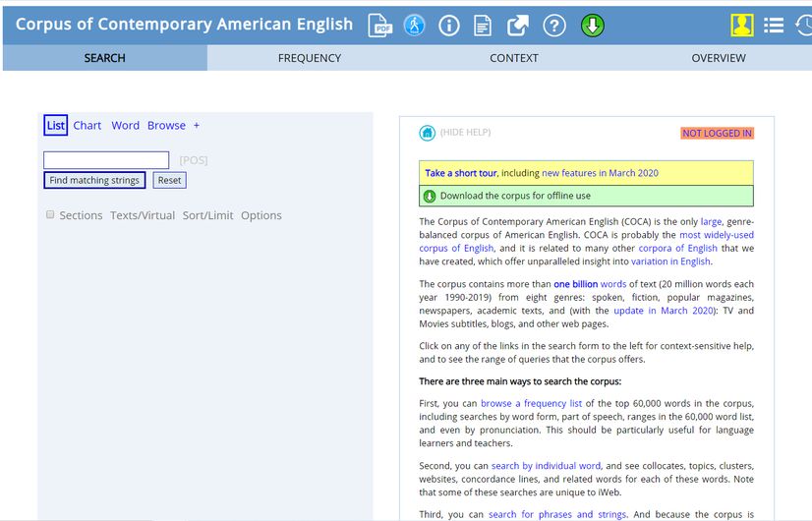Click the walking-tour guide icon
Viewport: 812px width, 521px height.
[x=414, y=26]
